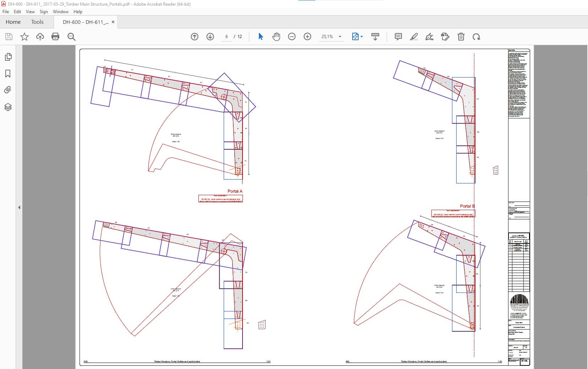Open the View menu
This screenshot has height=369, width=588.
click(31, 12)
